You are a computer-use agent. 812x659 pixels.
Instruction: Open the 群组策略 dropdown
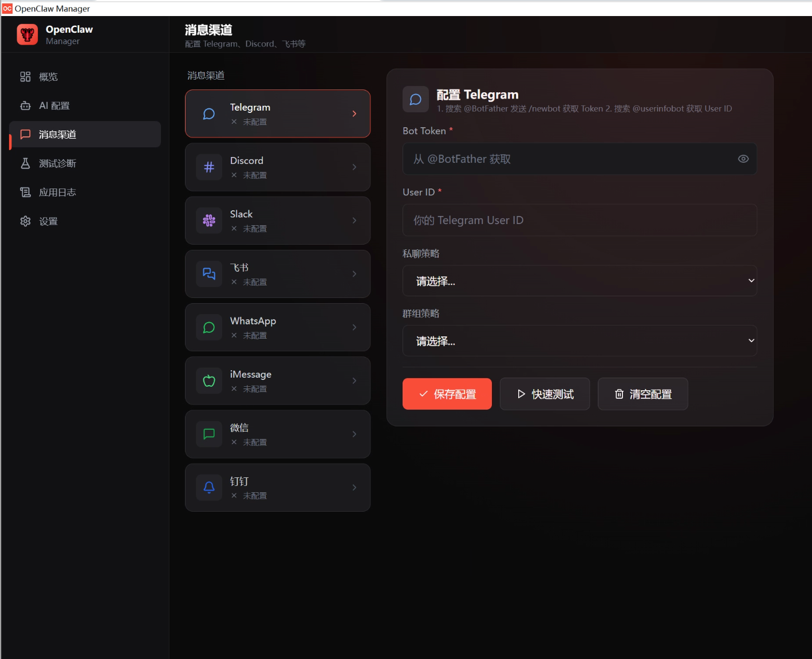point(580,341)
